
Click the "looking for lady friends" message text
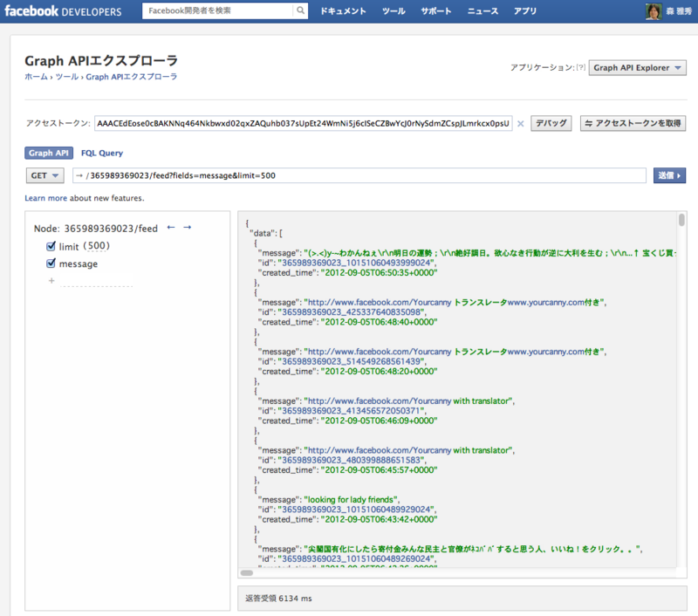(x=352, y=500)
